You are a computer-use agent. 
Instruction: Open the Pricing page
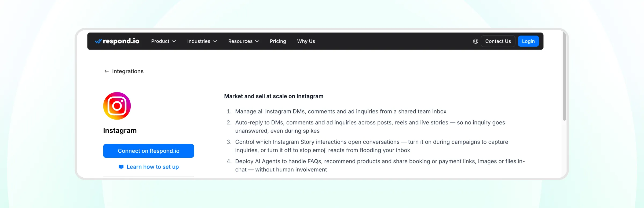278,41
